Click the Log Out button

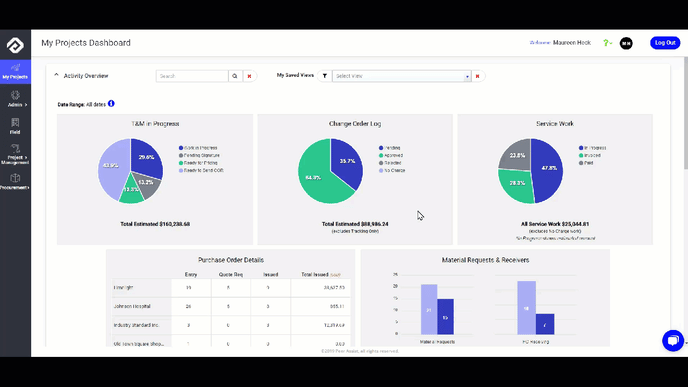click(x=665, y=43)
